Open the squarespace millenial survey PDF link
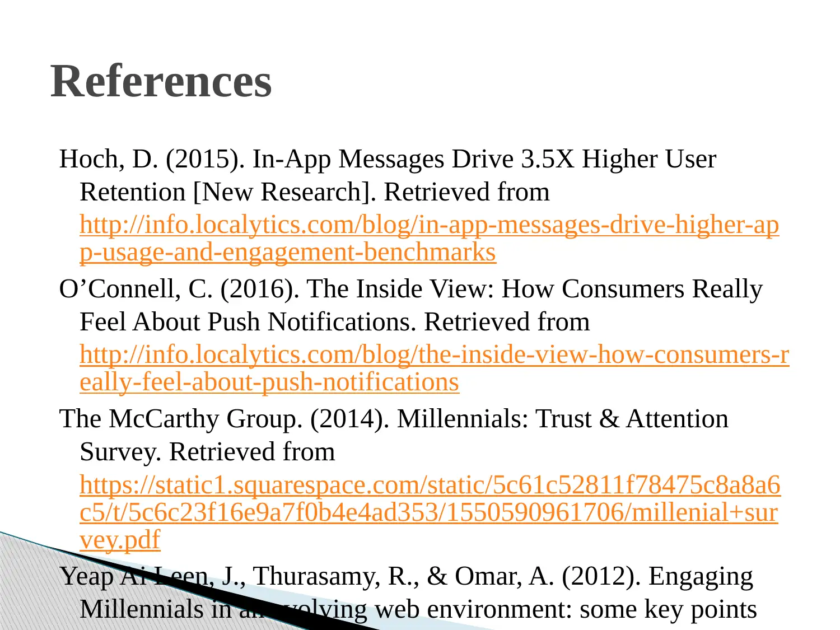The width and height of the screenshot is (840, 630). (x=430, y=512)
